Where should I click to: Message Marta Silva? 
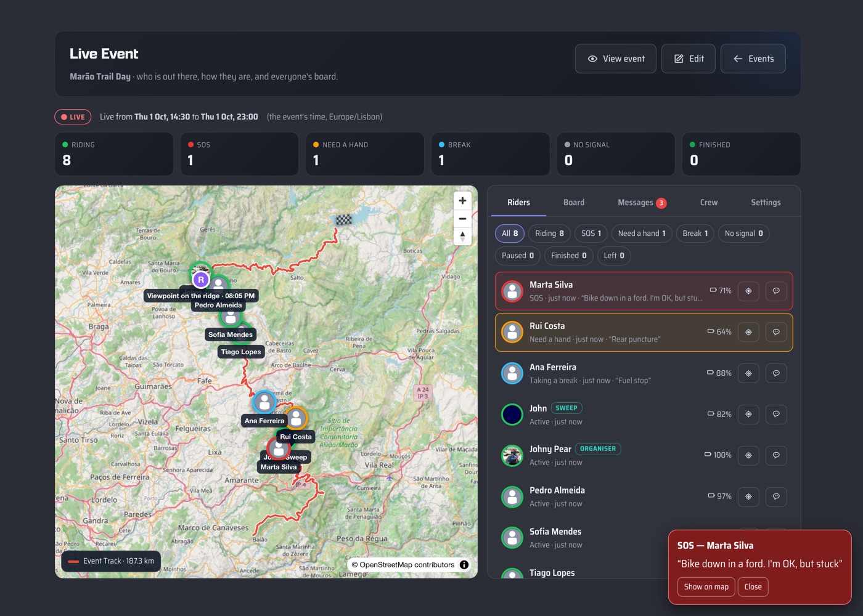776,291
